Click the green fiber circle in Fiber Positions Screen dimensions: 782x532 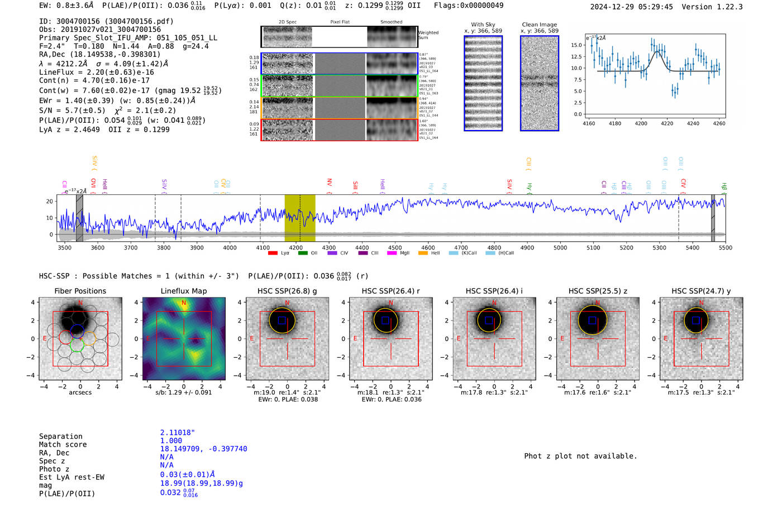[x=77, y=345]
